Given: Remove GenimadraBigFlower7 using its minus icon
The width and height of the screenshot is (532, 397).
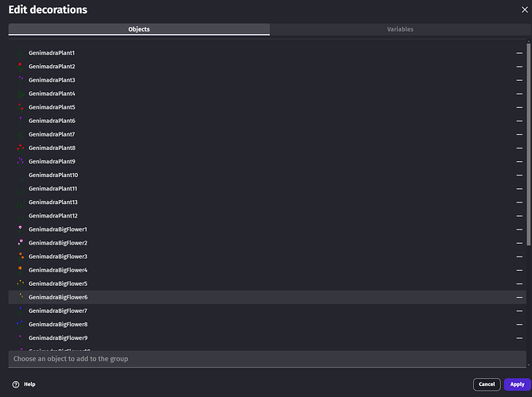Looking at the screenshot, I should click(x=519, y=310).
